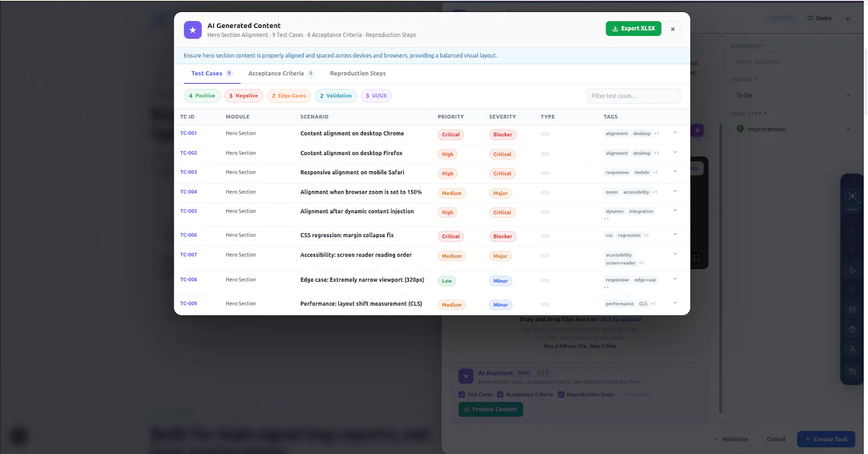Focus the Filter test cases input
The height and width of the screenshot is (454, 868).
[633, 96]
